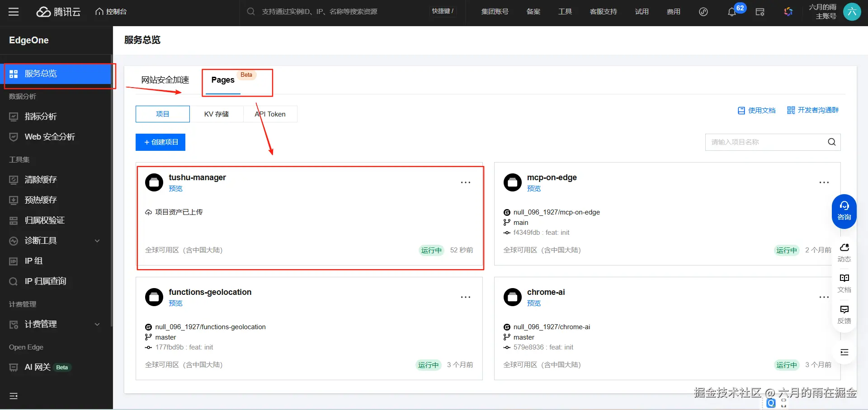This screenshot has width=868, height=410.
Task: Select the 项目 sub-tab
Action: 163,114
